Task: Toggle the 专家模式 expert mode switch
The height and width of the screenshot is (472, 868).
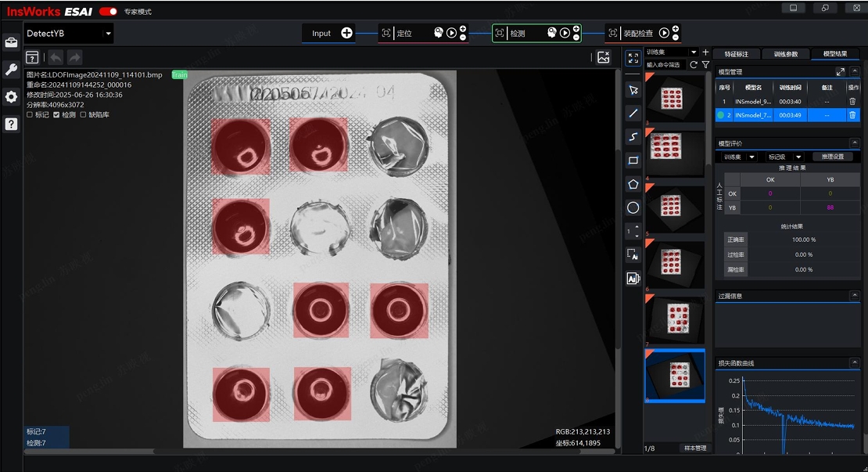Action: click(x=109, y=12)
